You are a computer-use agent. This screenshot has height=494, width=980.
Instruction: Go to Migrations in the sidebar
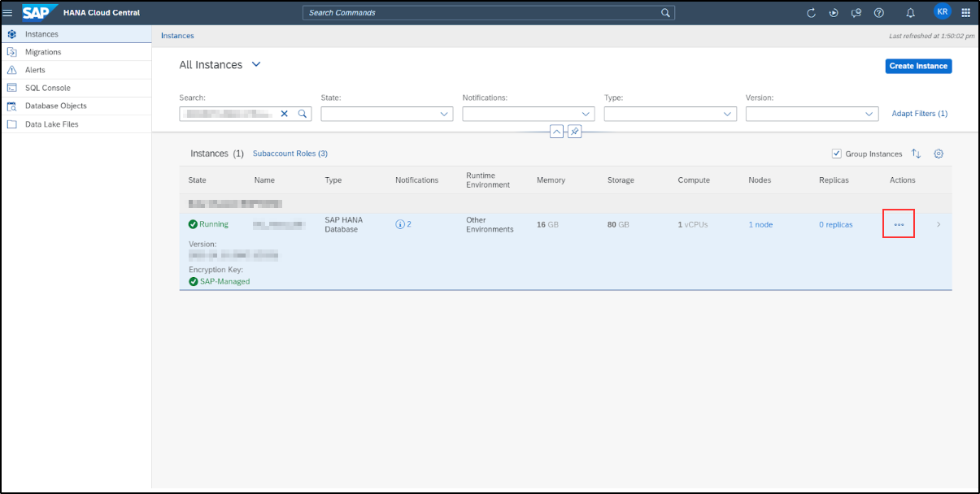click(43, 52)
